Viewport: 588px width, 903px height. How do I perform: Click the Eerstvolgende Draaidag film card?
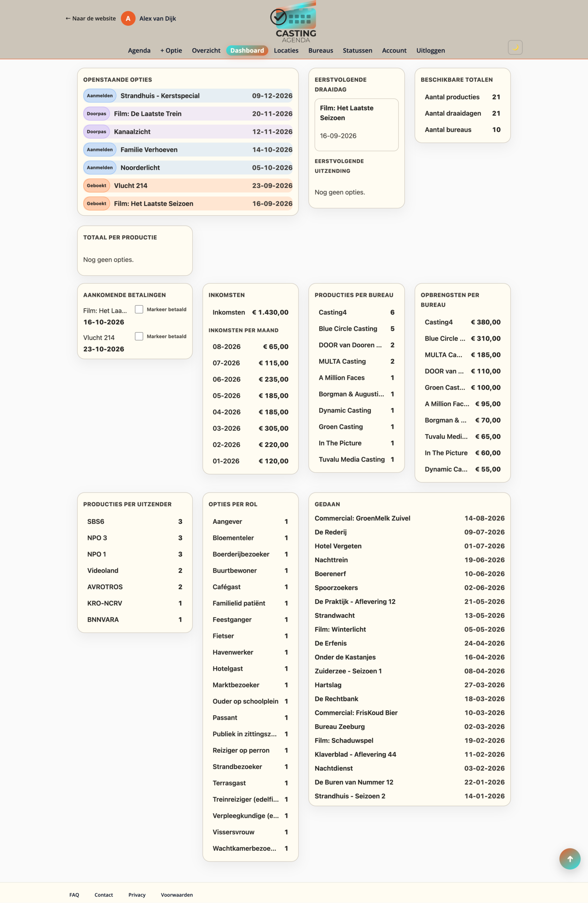[356, 125]
